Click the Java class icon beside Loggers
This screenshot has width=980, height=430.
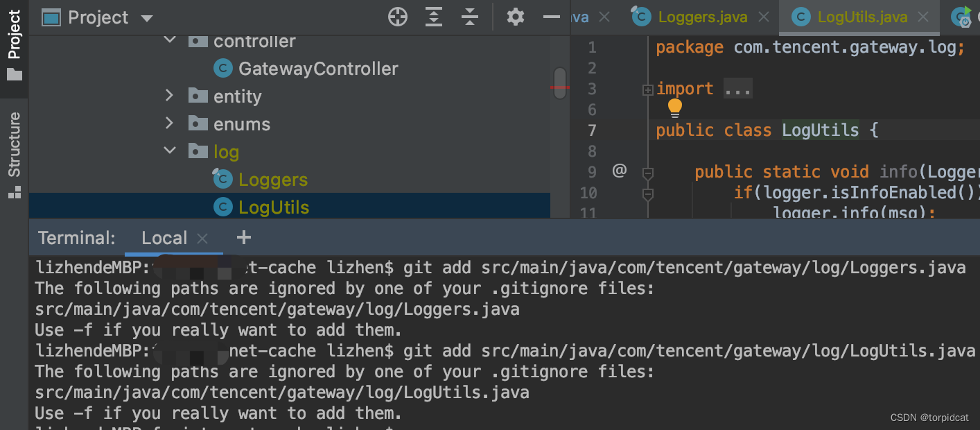222,179
